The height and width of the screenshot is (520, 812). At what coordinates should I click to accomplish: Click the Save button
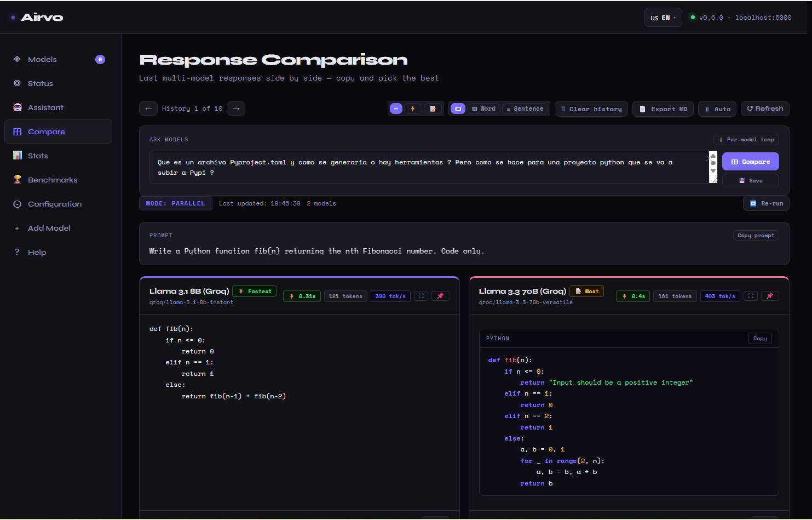tap(751, 180)
